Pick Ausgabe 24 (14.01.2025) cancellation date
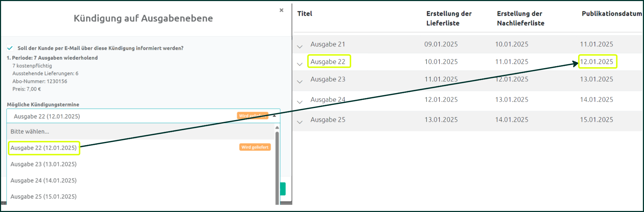 [44, 180]
